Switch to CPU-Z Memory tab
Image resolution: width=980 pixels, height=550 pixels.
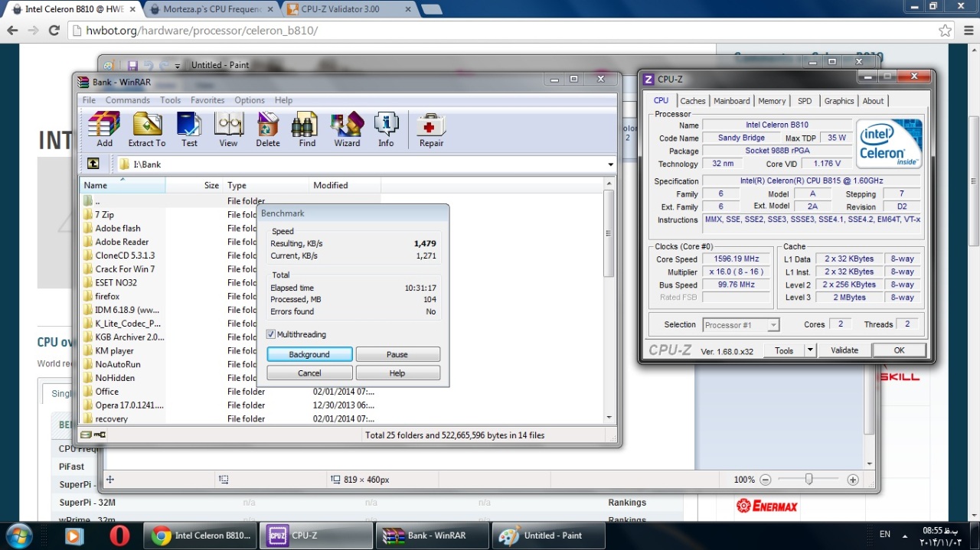(x=772, y=101)
